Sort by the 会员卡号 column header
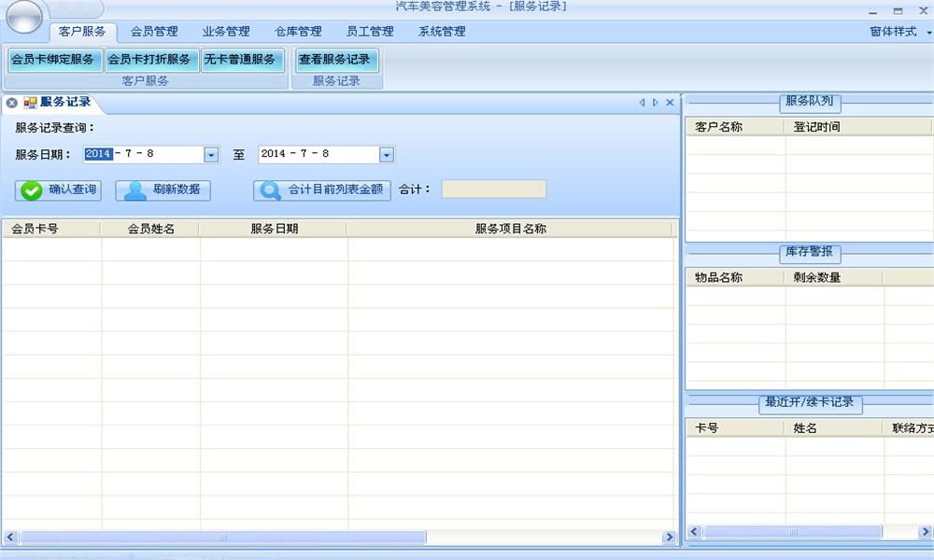 click(x=51, y=229)
